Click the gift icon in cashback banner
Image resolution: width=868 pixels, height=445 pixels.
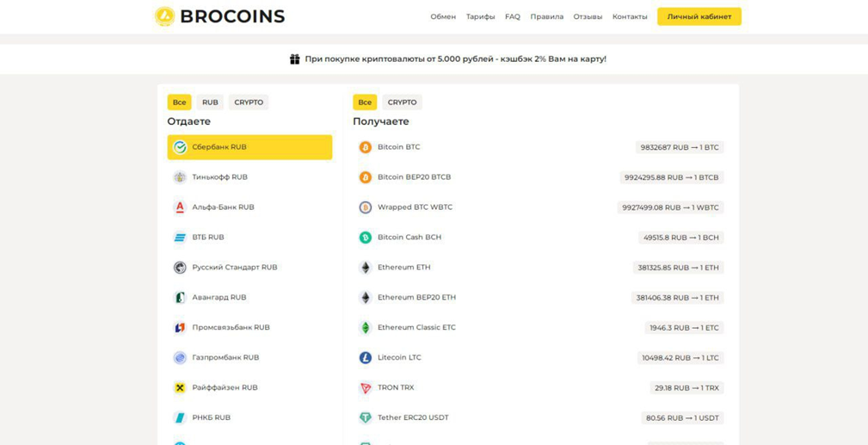pos(295,59)
